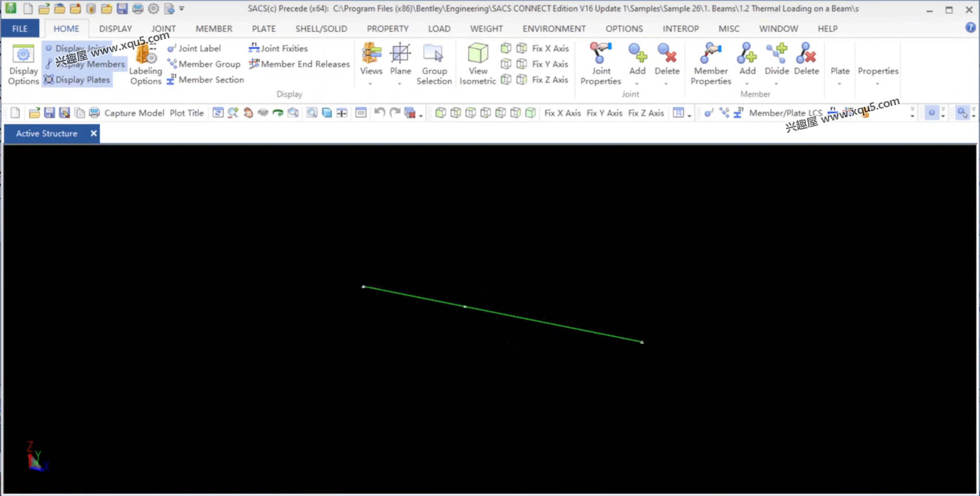This screenshot has width=980, height=496.
Task: Click the magnifier zoom icon in toolbar
Action: (x=233, y=113)
